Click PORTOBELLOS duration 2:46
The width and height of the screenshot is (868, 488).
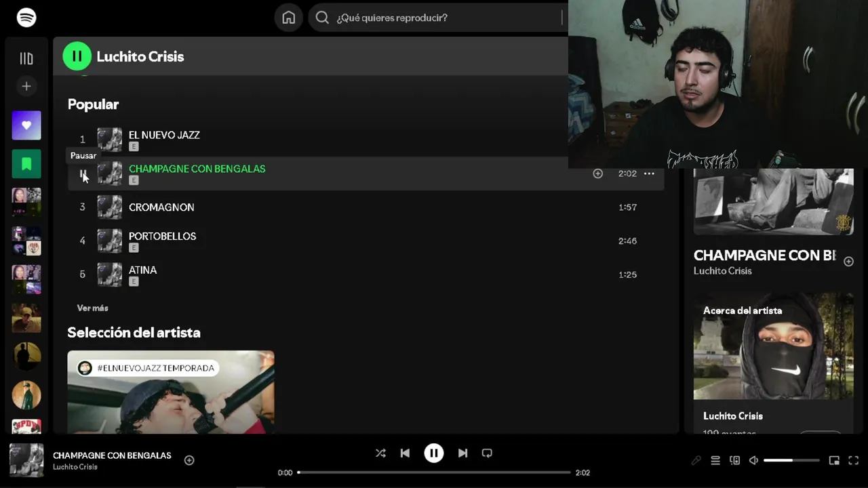point(627,241)
